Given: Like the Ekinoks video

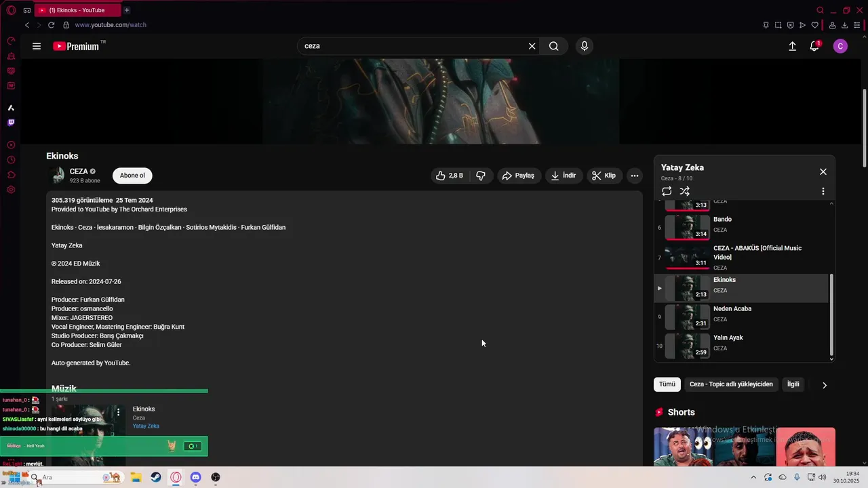Looking at the screenshot, I should tap(449, 176).
